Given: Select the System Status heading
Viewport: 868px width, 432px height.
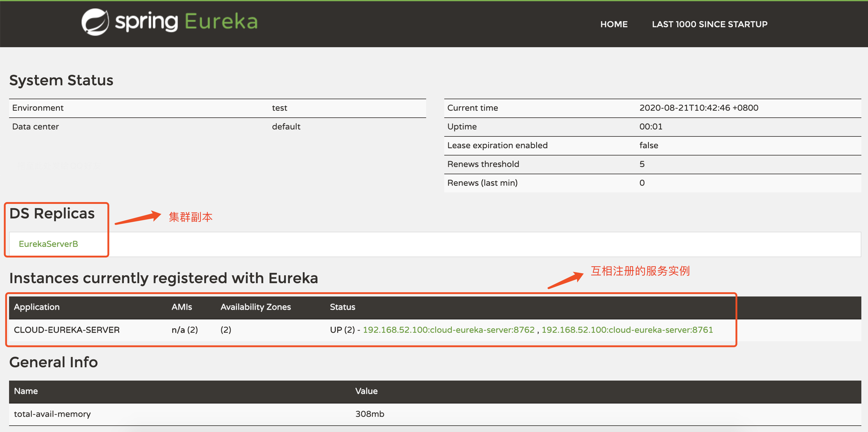Looking at the screenshot, I should click(61, 80).
